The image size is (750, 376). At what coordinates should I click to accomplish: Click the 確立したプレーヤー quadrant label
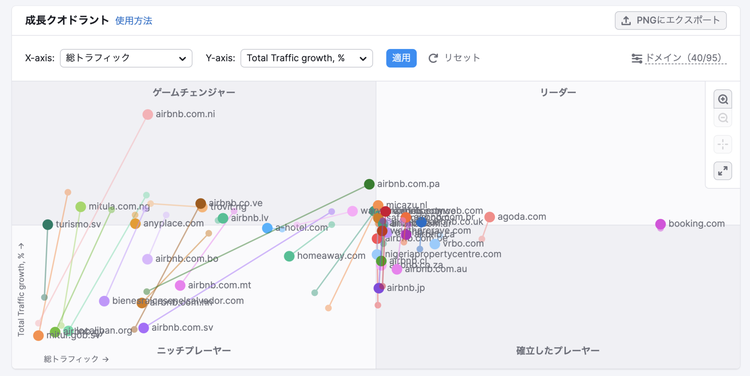(x=558, y=351)
